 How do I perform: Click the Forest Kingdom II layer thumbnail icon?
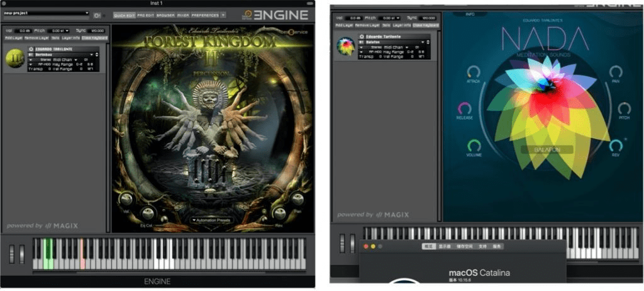(15, 57)
